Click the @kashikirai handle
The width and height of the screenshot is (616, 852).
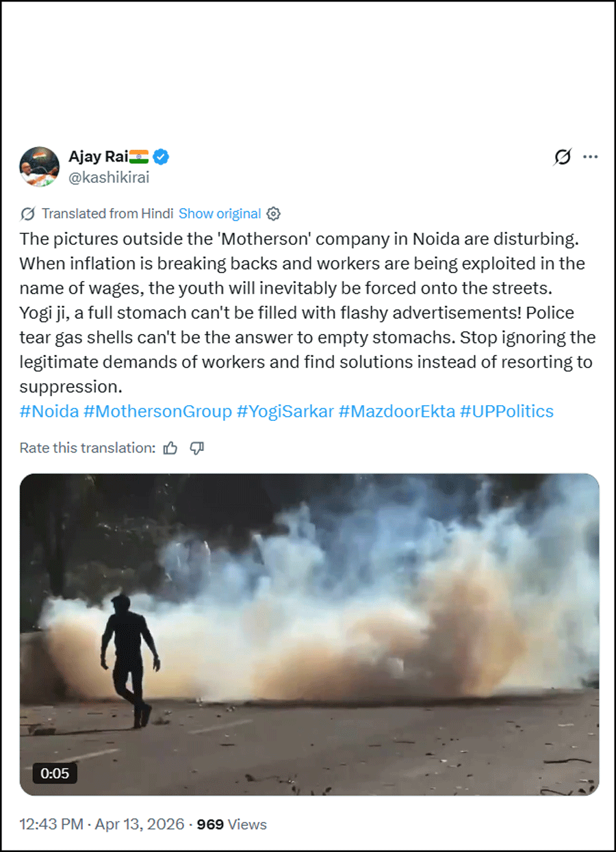(x=109, y=177)
